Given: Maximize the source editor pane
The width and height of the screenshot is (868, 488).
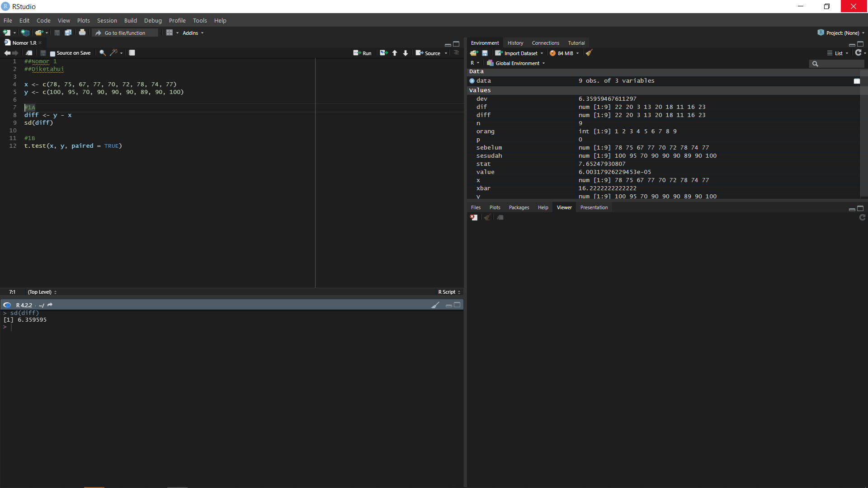Looking at the screenshot, I should (x=456, y=44).
